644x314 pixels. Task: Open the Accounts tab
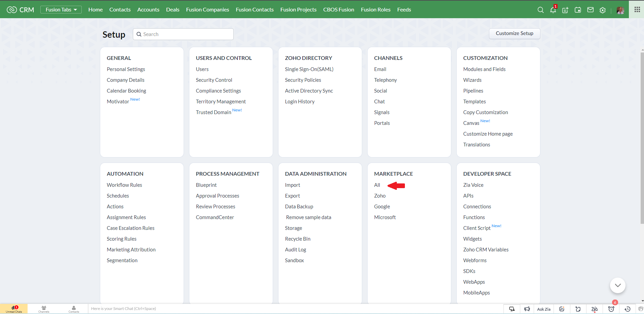(x=148, y=10)
